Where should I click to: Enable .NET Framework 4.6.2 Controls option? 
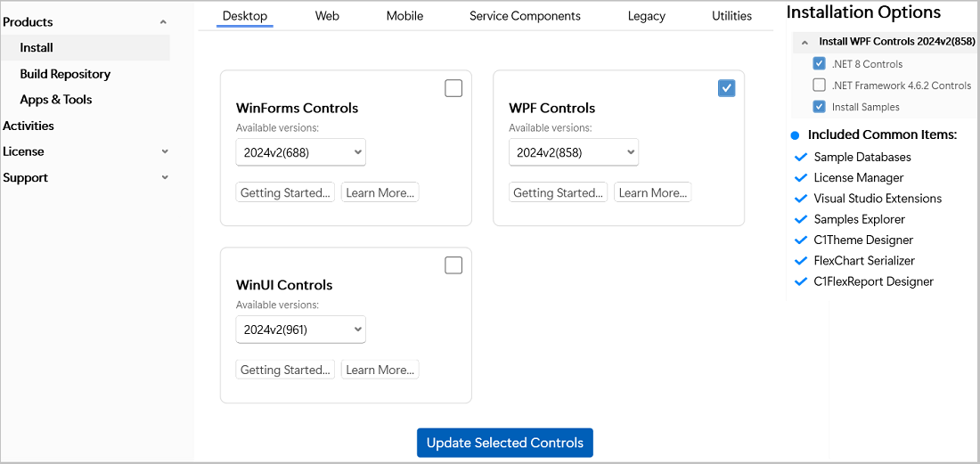pos(820,85)
